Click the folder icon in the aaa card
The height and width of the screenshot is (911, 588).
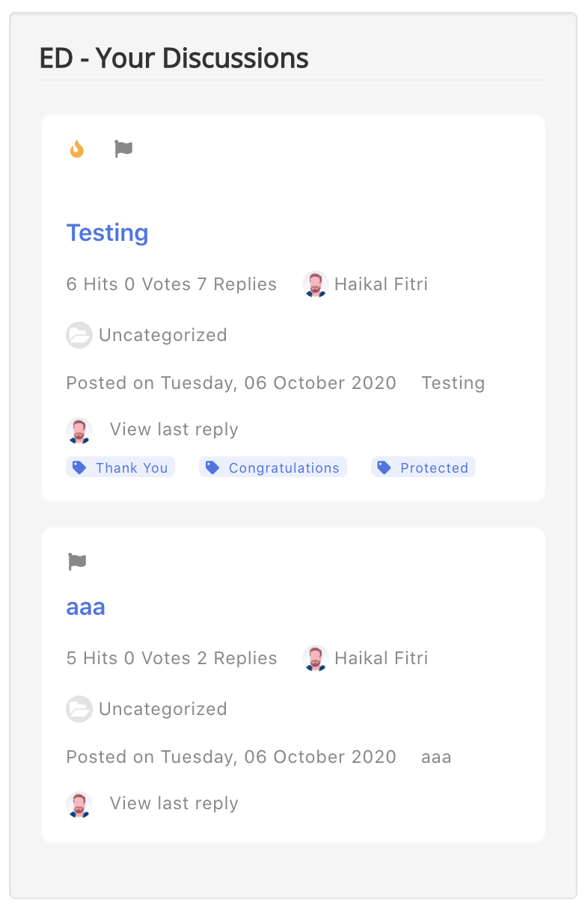pos(79,709)
